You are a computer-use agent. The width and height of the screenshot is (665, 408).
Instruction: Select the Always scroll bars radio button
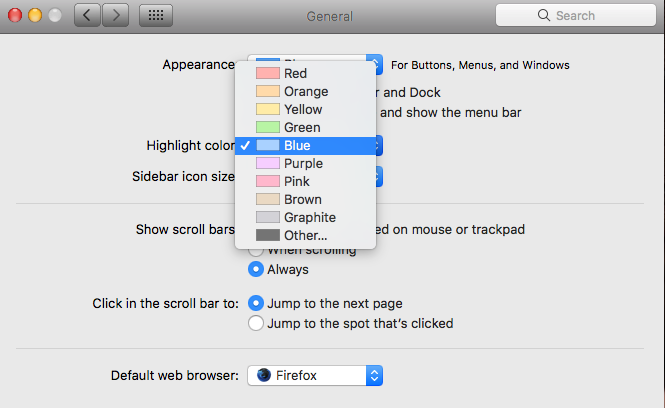[x=256, y=269]
